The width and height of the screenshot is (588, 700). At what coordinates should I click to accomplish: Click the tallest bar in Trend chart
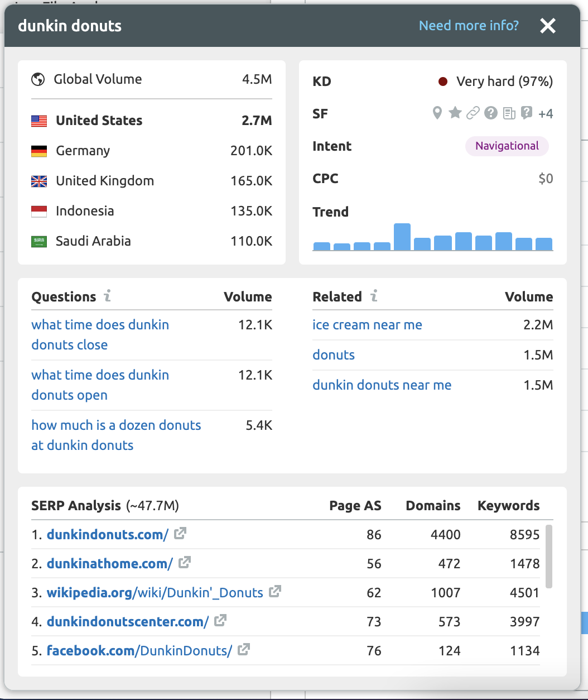pyautogui.click(x=402, y=237)
